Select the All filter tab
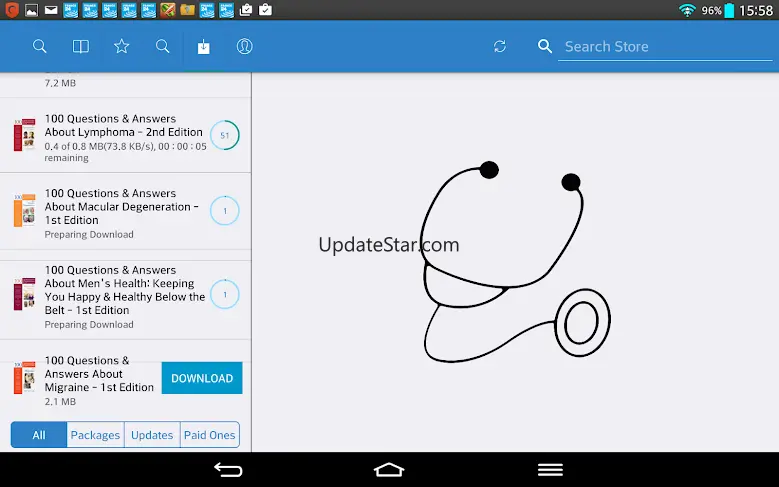Image resolution: width=779 pixels, height=487 pixels. (x=39, y=435)
